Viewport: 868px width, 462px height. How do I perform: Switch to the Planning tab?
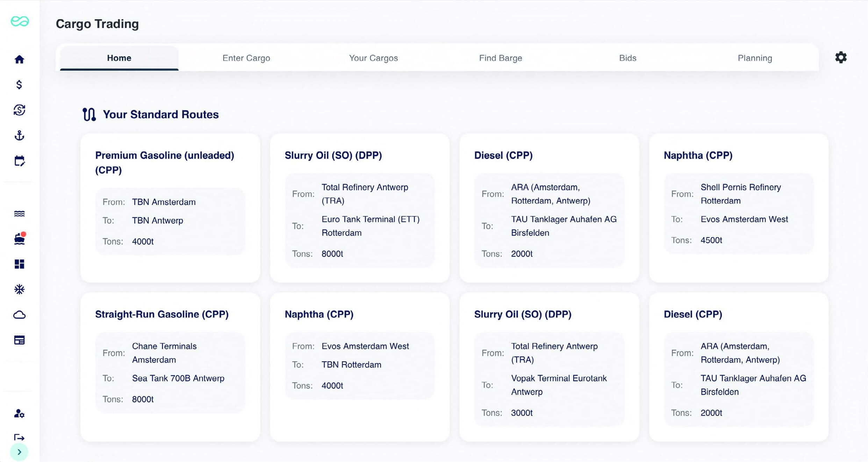point(755,58)
